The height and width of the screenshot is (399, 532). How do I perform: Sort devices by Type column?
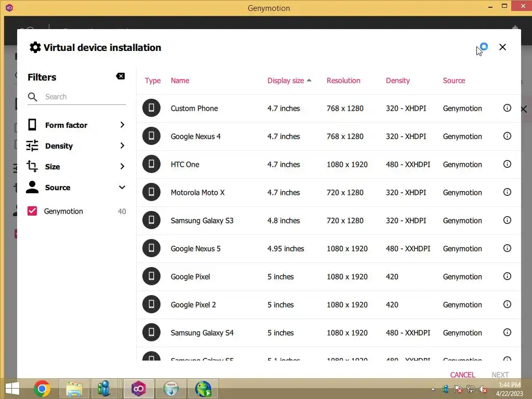pyautogui.click(x=153, y=81)
